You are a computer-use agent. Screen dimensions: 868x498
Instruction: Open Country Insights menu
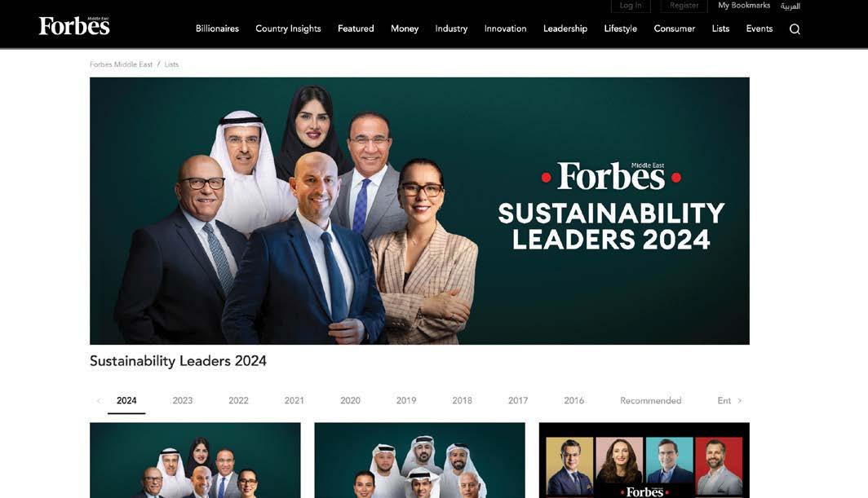[x=288, y=29]
